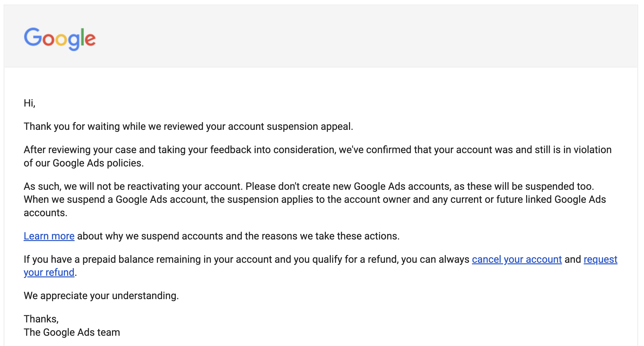The image size is (644, 346).
Task: Click the 'Thank you for waiting' sentence
Action: [189, 126]
